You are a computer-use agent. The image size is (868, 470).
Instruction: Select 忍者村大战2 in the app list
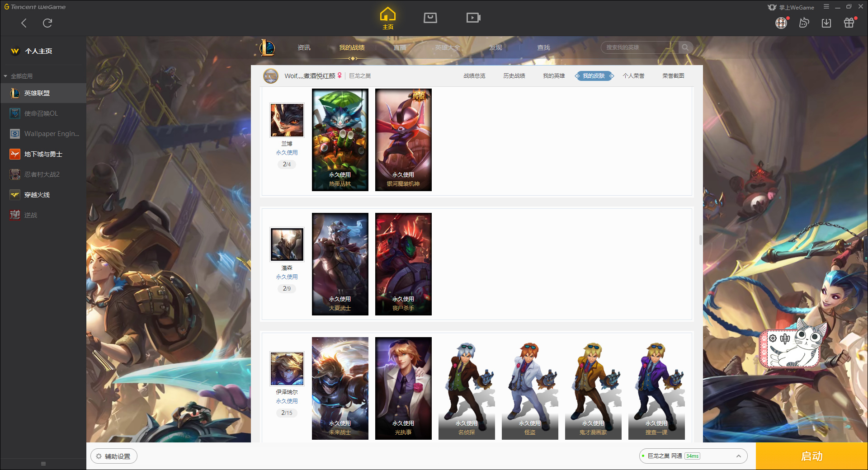[43, 174]
